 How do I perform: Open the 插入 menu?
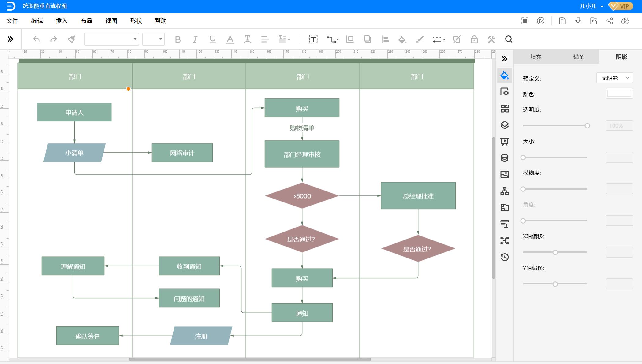(62, 21)
